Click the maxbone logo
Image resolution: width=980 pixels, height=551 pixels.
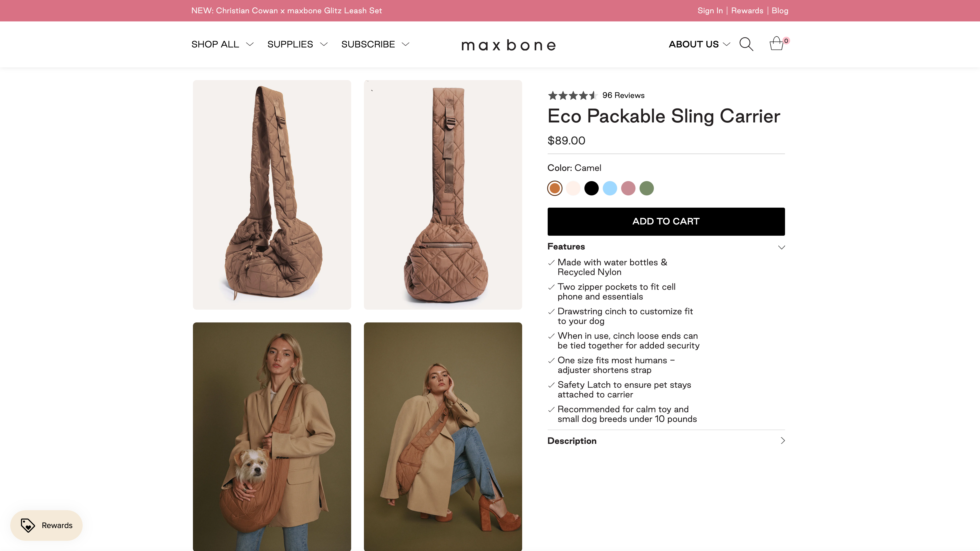[x=509, y=45]
